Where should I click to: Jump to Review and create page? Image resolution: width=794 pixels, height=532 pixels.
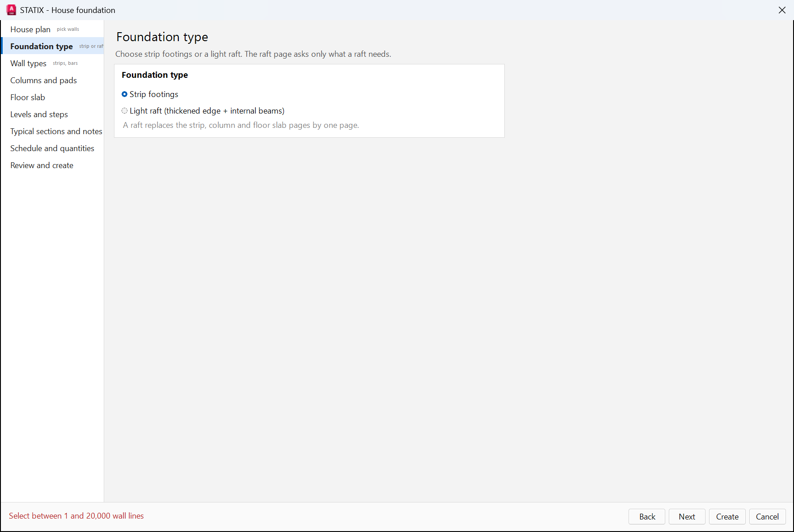click(53, 165)
